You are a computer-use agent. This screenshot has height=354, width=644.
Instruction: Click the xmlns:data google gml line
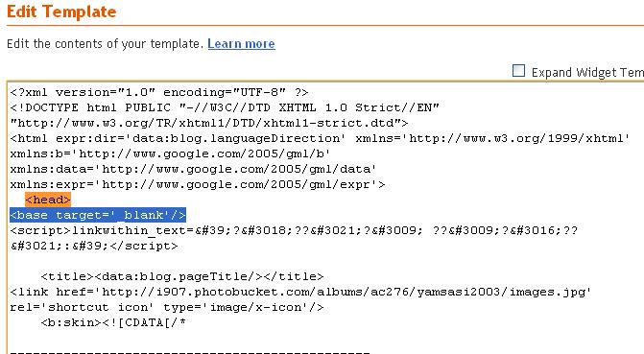pyautogui.click(x=194, y=169)
